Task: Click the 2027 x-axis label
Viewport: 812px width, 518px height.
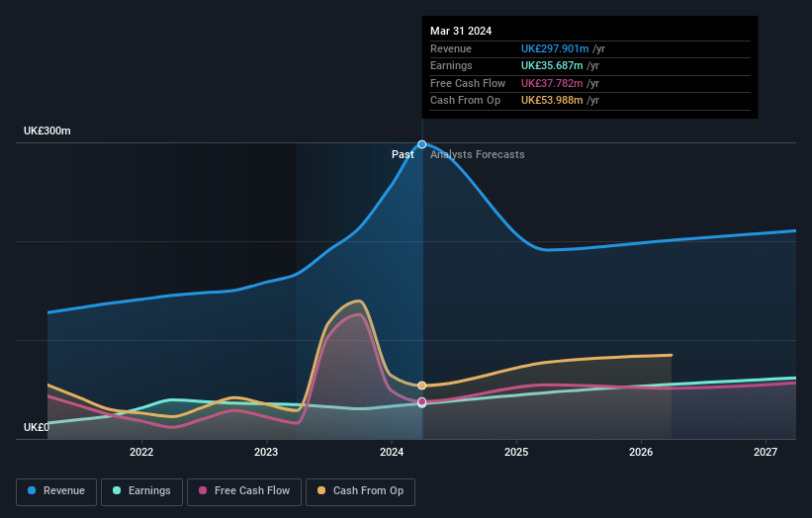Action: coord(766,453)
